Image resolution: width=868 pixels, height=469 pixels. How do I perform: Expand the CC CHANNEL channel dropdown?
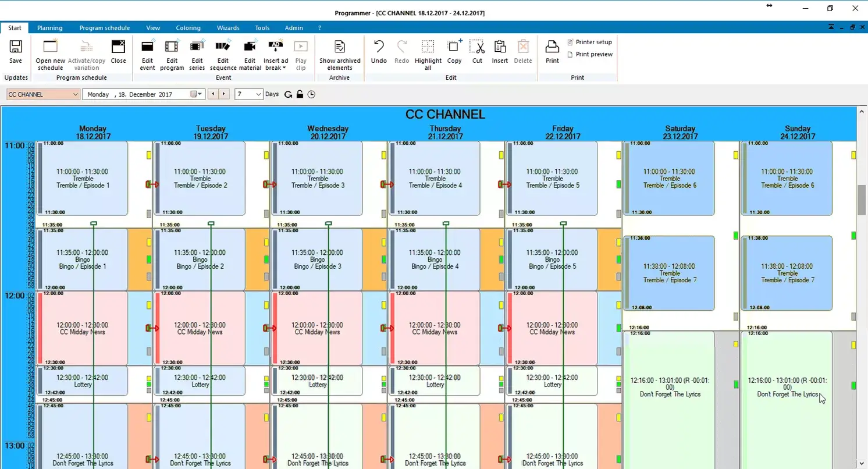coord(76,94)
